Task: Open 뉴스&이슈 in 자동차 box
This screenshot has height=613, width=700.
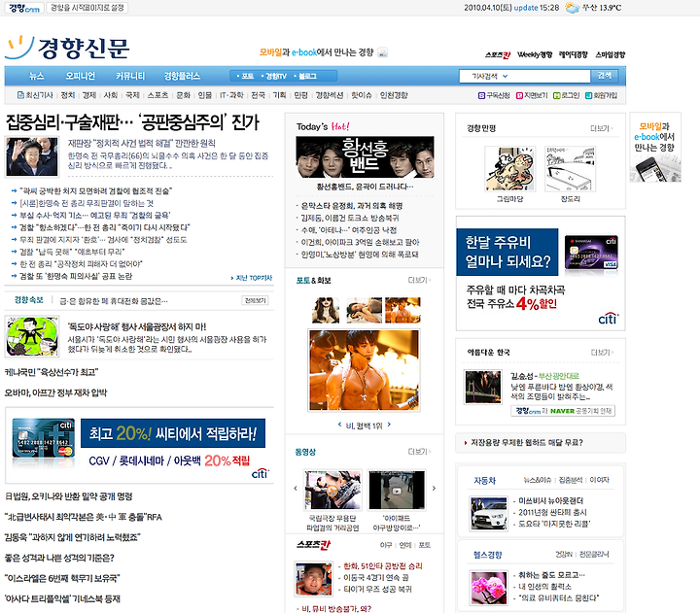Action: (538, 480)
